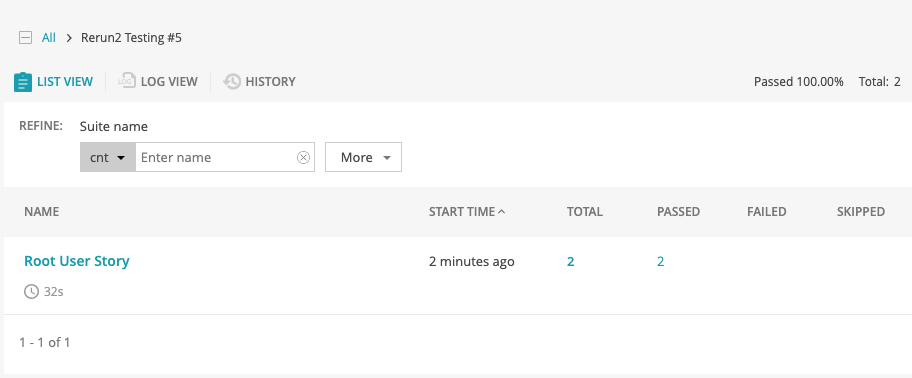Open the Passed count link for Root User Story

coord(661,262)
